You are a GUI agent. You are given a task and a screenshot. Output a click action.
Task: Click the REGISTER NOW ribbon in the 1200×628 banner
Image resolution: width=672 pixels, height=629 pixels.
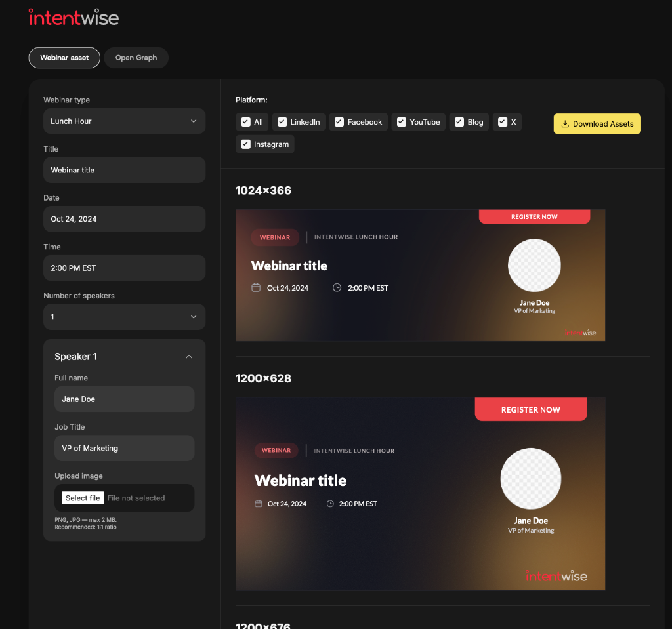(x=530, y=409)
